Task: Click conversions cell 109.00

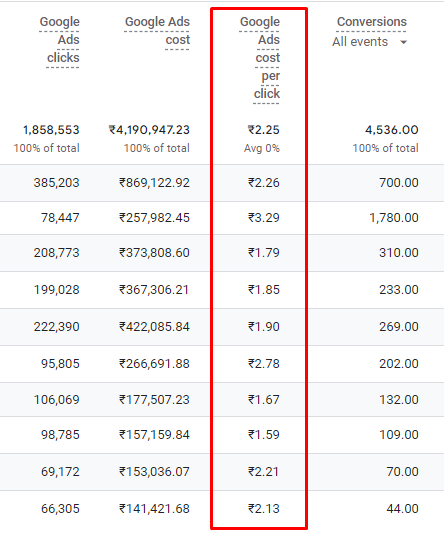Action: (399, 435)
